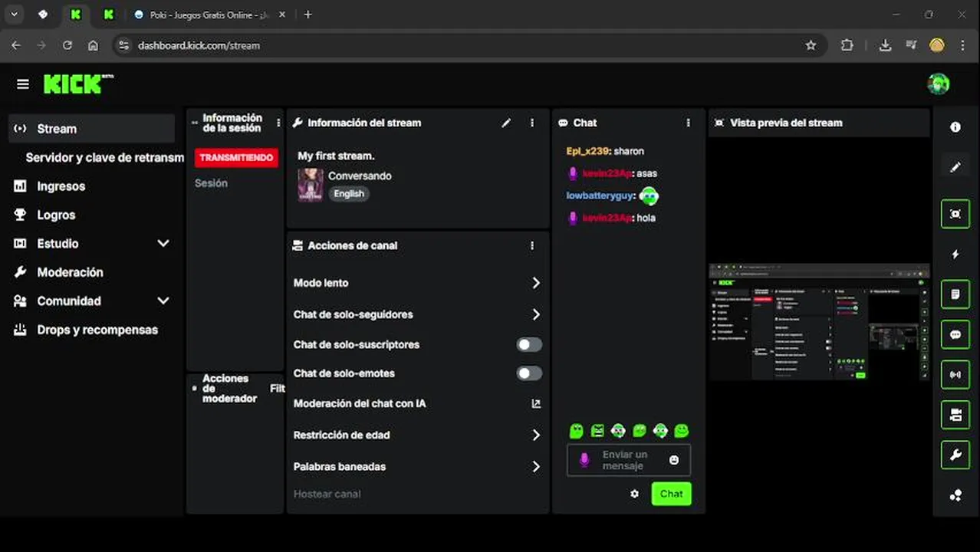Screen dimensions: 980x552
Task: Toggle Chat de solo-suscriptores switch
Action: pos(529,345)
